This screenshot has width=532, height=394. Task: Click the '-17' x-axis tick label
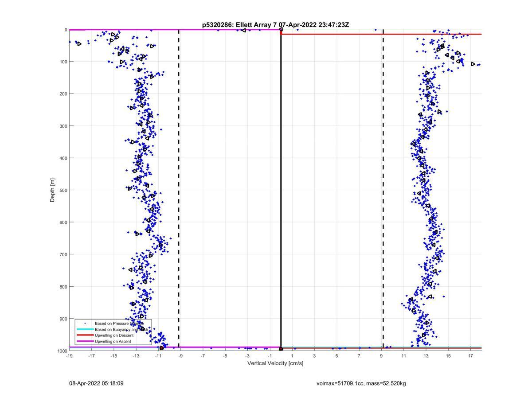tap(91, 355)
